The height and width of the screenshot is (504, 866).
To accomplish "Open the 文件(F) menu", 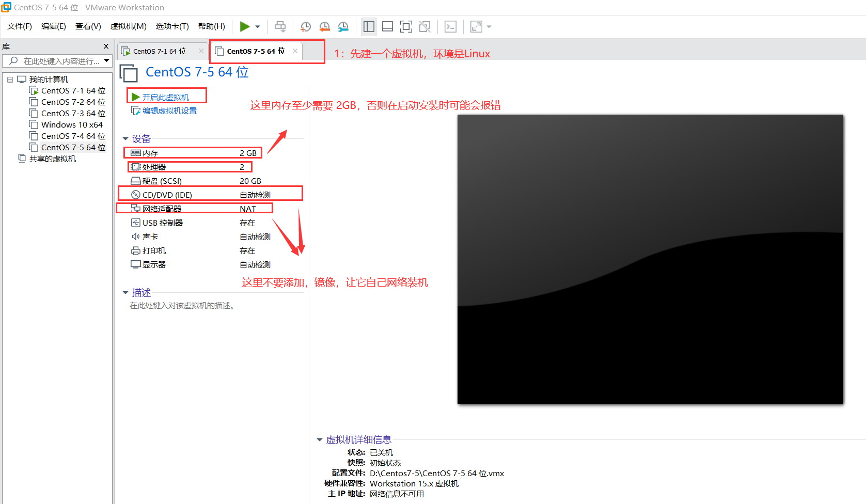I will pyautogui.click(x=20, y=26).
